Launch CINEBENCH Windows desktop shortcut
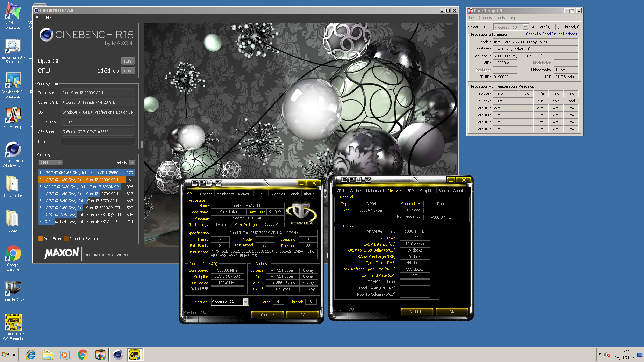Image resolution: width=644 pixels, height=362 pixels. [13, 155]
